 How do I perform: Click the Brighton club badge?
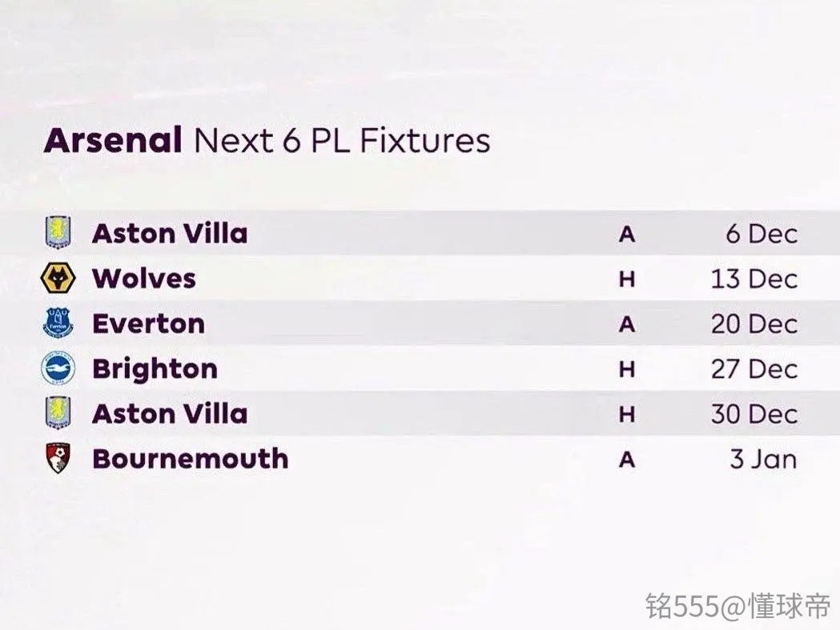pyautogui.click(x=58, y=368)
